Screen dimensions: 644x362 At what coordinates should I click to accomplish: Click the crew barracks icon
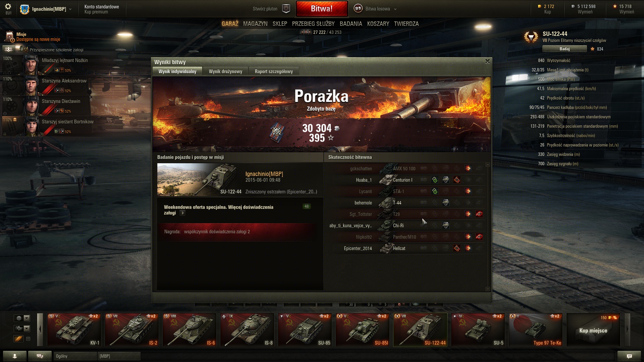pyautogui.click(x=9, y=49)
